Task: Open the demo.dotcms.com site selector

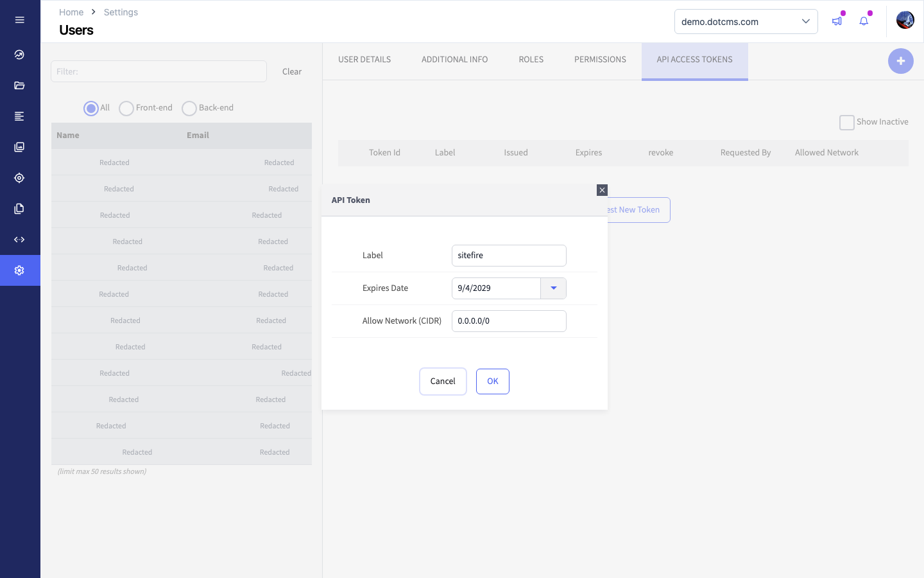Action: 746,21
